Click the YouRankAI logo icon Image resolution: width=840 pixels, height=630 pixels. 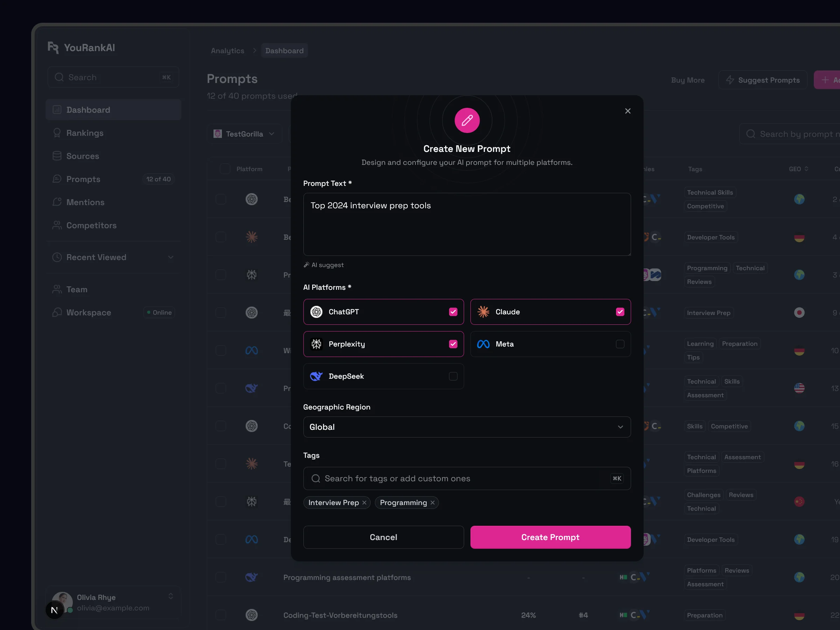tap(53, 48)
